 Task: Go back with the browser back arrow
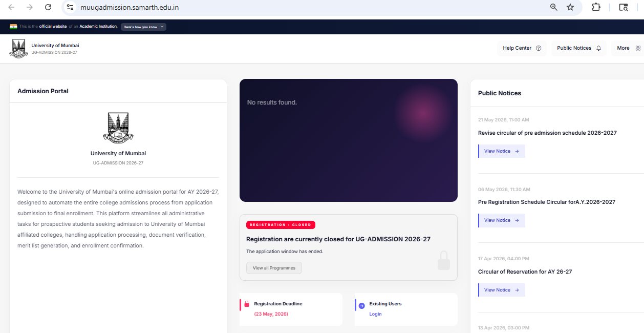(x=11, y=7)
